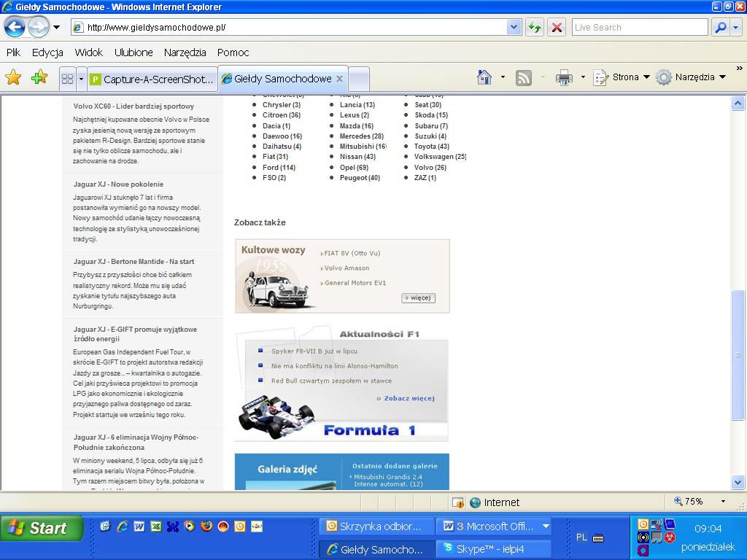Open the Narzędzia menu in the menu bar
Image resolution: width=747 pixels, height=560 pixels.
(x=185, y=52)
